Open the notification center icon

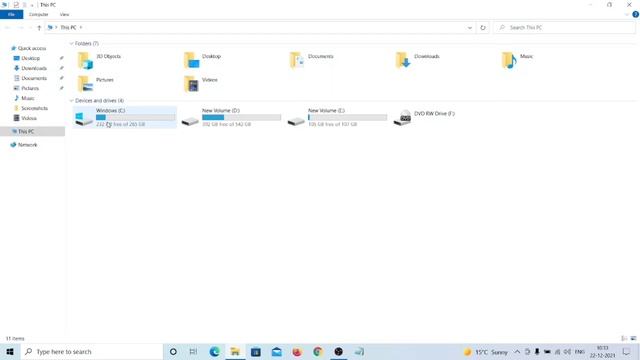[x=627, y=351]
